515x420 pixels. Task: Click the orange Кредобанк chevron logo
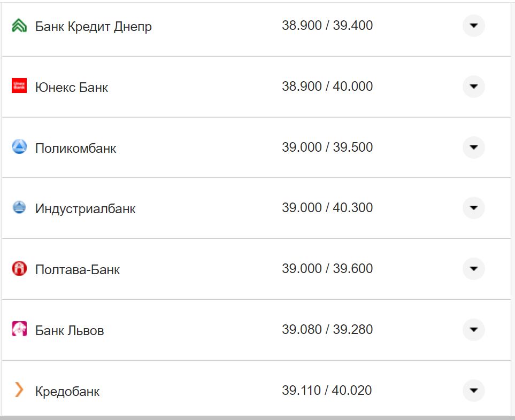[19, 391]
